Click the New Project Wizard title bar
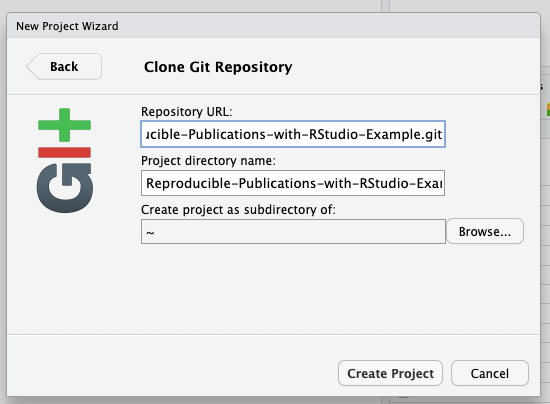The width and height of the screenshot is (550, 404). [274, 26]
